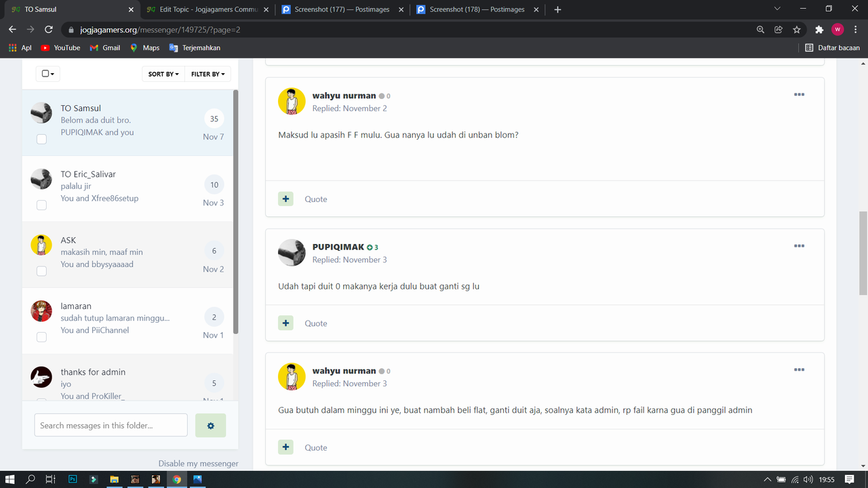The image size is (868, 488).
Task: Click PUPIQIMAK's avatar in the reply
Action: pos(292,253)
